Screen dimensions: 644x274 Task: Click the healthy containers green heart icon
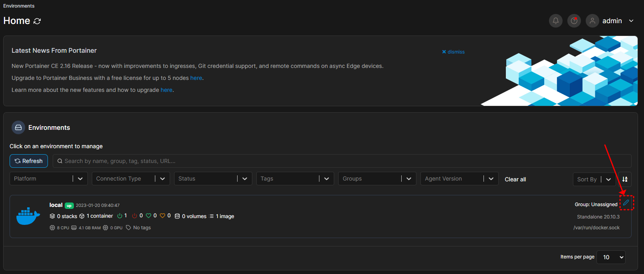point(149,216)
